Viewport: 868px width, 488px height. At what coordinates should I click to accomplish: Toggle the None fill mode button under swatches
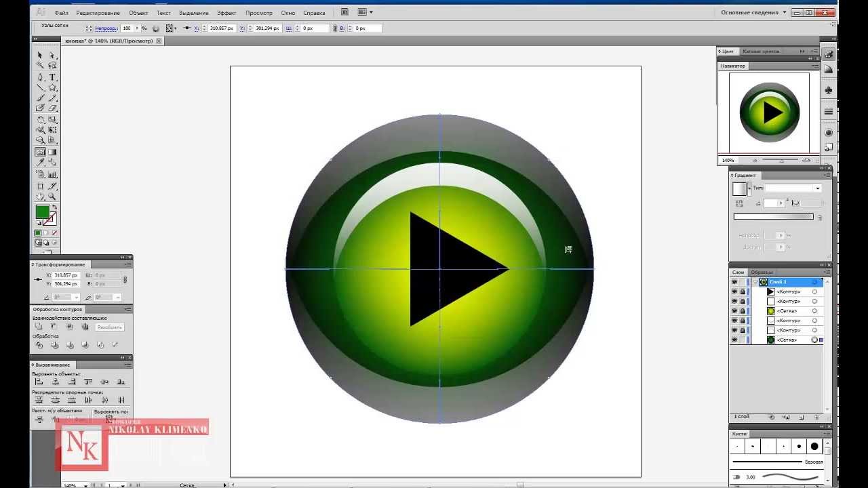point(54,232)
